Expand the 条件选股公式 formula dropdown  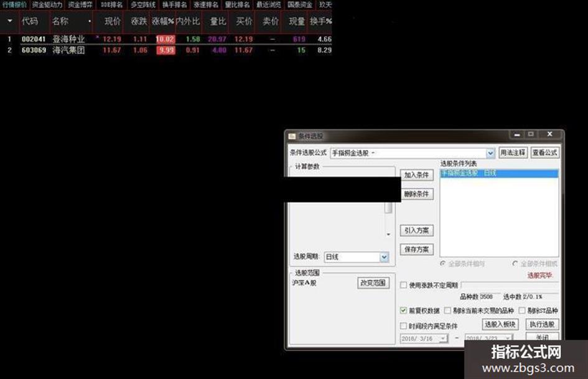click(x=490, y=153)
